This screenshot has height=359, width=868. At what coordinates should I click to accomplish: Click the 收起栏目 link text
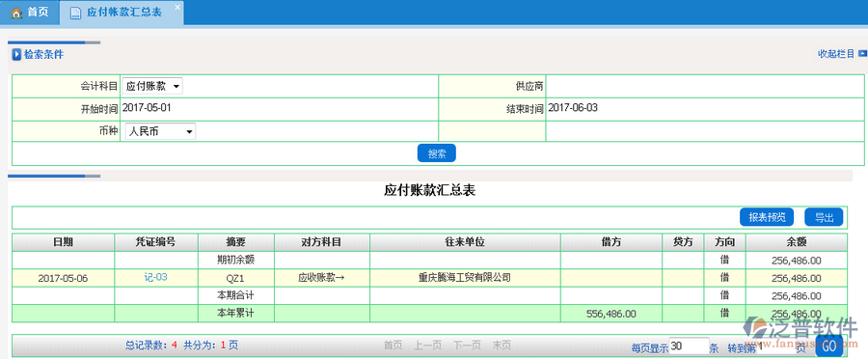(x=836, y=54)
